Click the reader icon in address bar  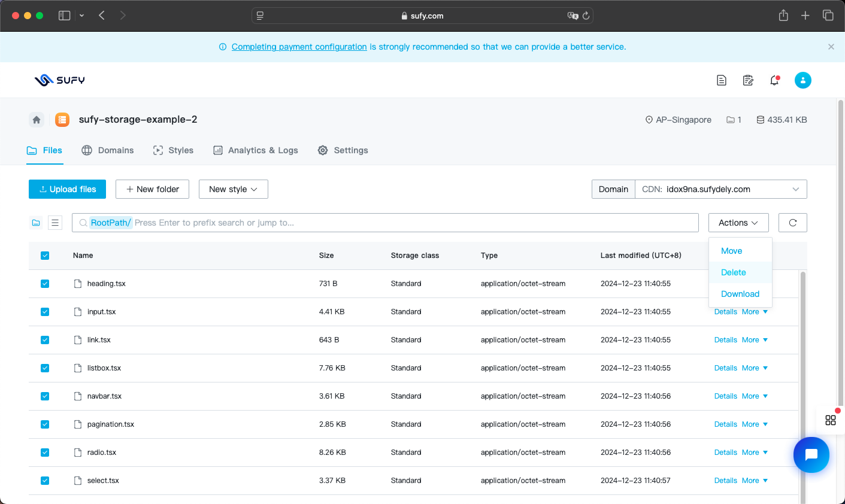tap(260, 16)
